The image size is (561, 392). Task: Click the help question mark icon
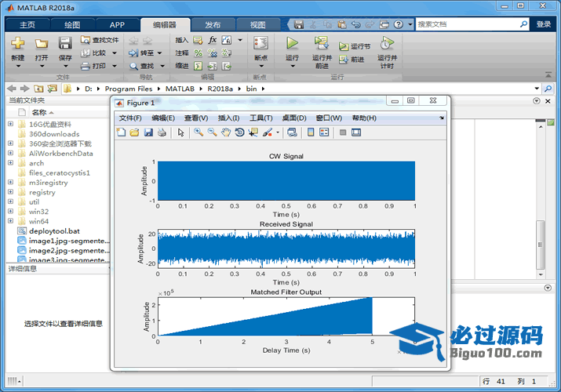(x=399, y=24)
